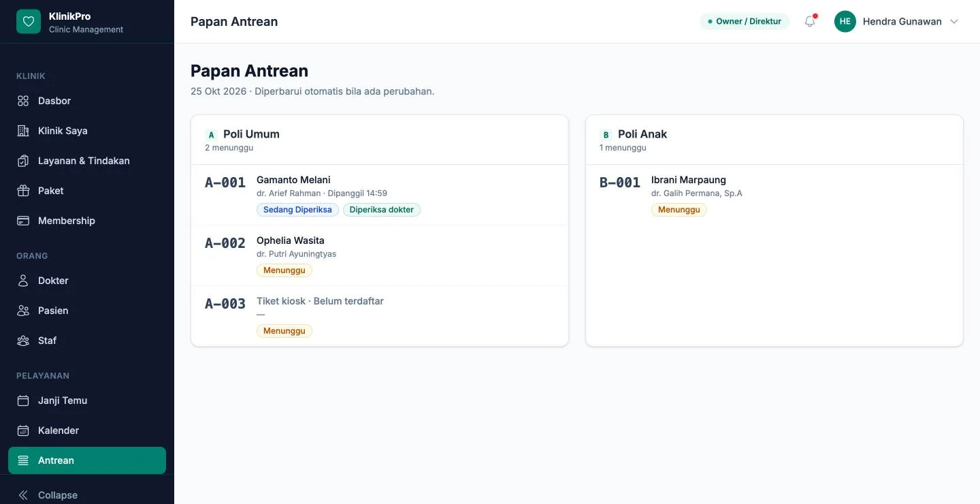Click the Dokter person icon
The width and height of the screenshot is (980, 504).
pos(23,281)
